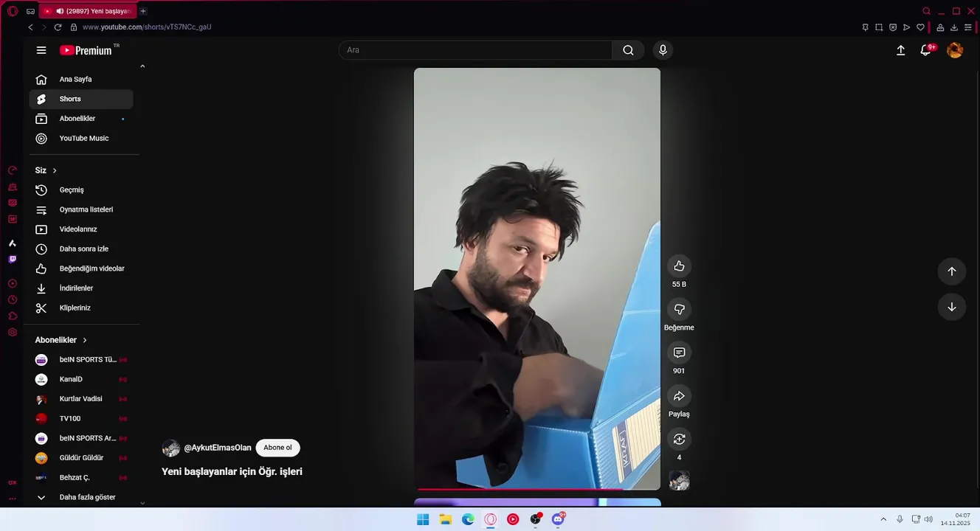This screenshot has height=531, width=980.
Task: Click the Abone ol button
Action: pos(277,448)
